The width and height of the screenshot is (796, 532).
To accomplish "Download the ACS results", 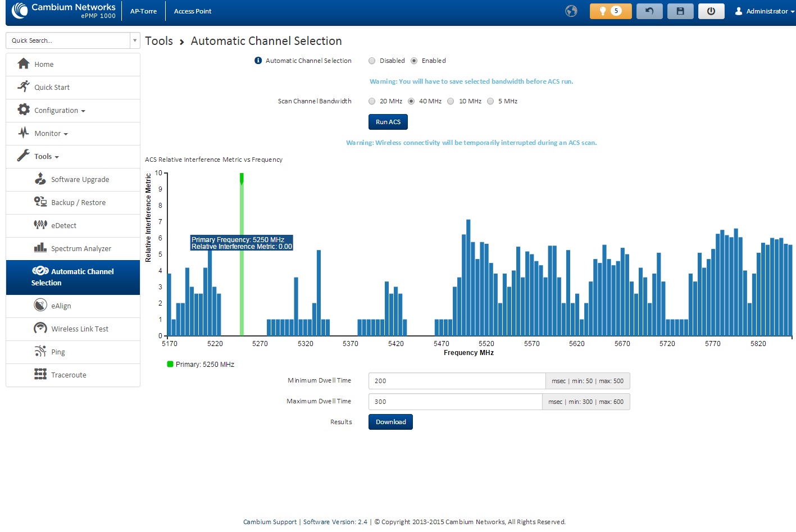I will (390, 422).
